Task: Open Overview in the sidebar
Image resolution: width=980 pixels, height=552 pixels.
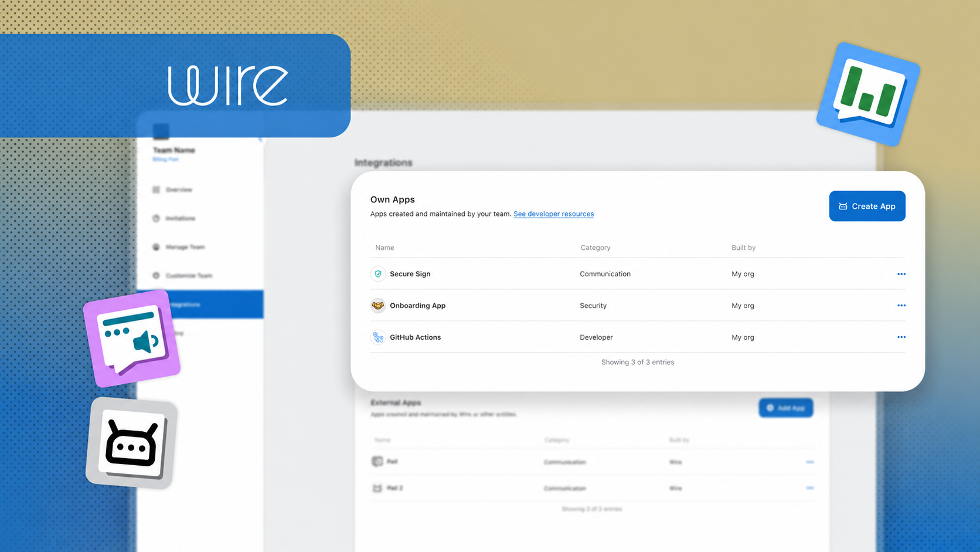Action: pyautogui.click(x=179, y=189)
